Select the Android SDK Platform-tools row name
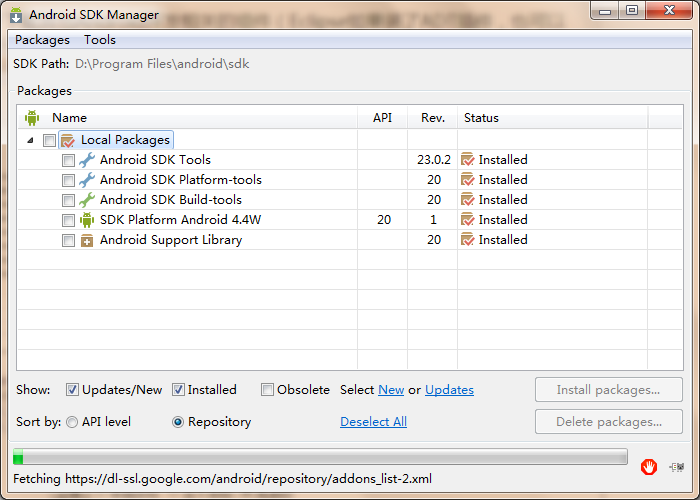 [x=181, y=180]
